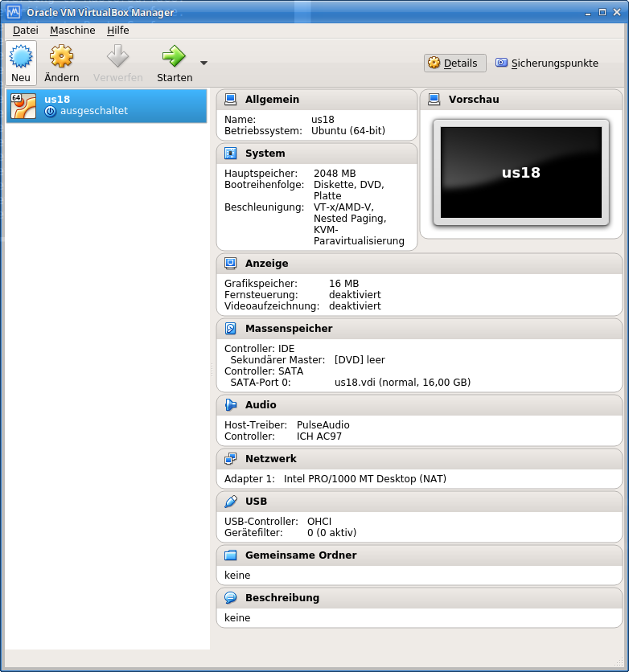The width and height of the screenshot is (629, 672).
Task: Open the Beschreibung header link
Action: tap(282, 598)
